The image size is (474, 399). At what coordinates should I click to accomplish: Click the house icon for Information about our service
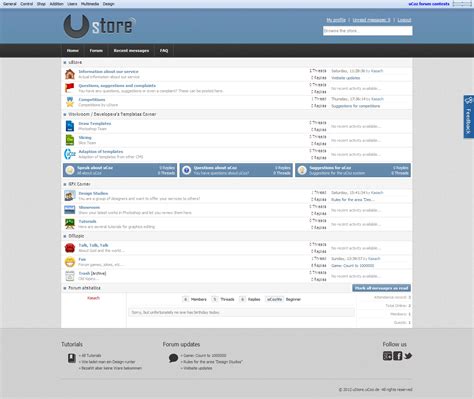70,74
